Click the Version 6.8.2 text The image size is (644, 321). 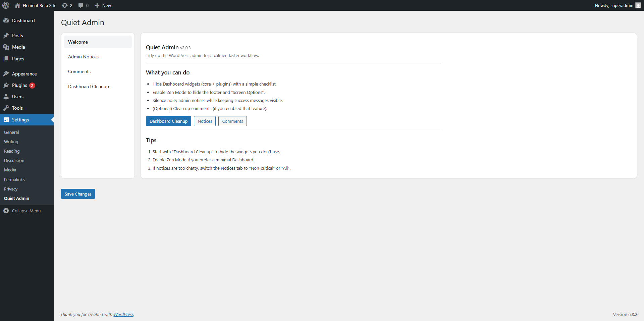(625, 314)
